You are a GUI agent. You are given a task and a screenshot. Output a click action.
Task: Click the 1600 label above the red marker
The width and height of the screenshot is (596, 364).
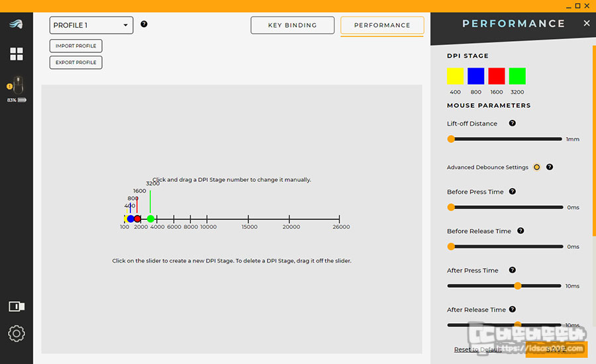[140, 191]
